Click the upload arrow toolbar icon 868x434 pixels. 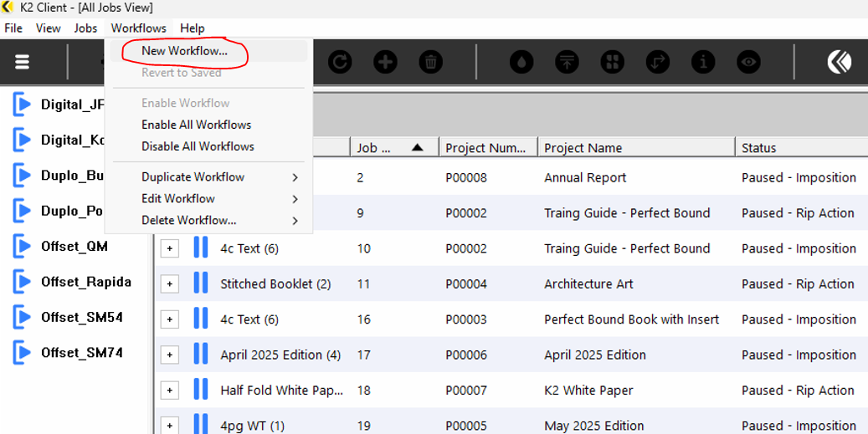(x=567, y=62)
